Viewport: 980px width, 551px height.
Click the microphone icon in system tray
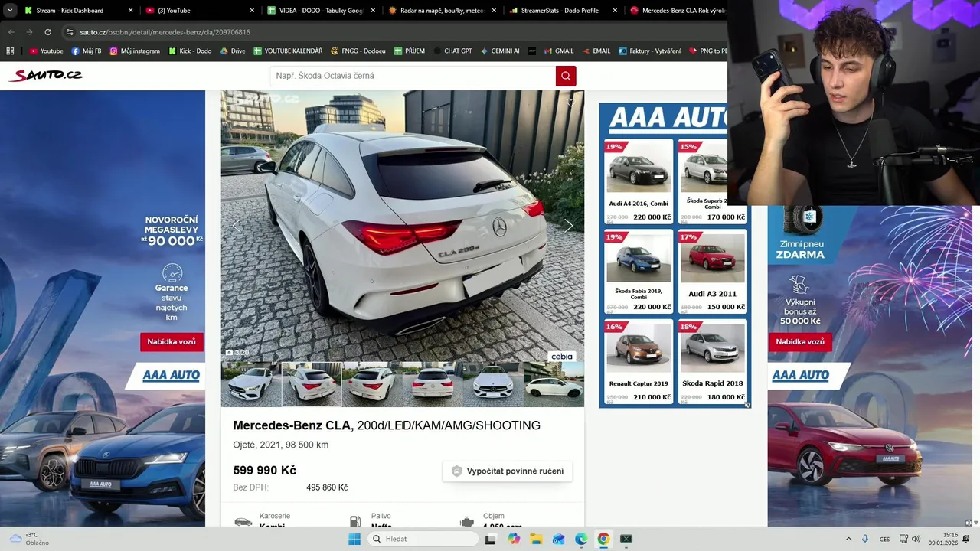point(865,539)
